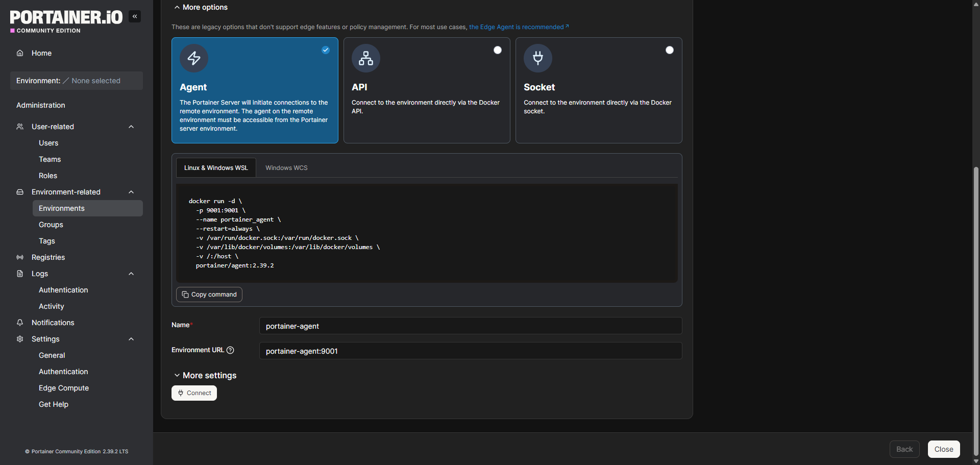This screenshot has height=465, width=980.
Task: Switch to the Linux & Windows WSL tab
Action: pyautogui.click(x=216, y=168)
